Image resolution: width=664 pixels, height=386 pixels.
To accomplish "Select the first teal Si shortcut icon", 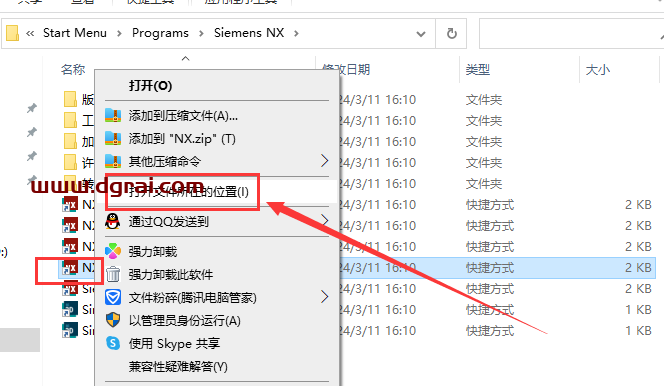I will 70,309.
